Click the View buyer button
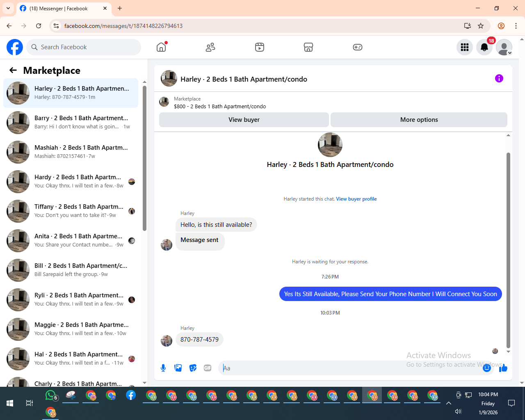 [244, 120]
